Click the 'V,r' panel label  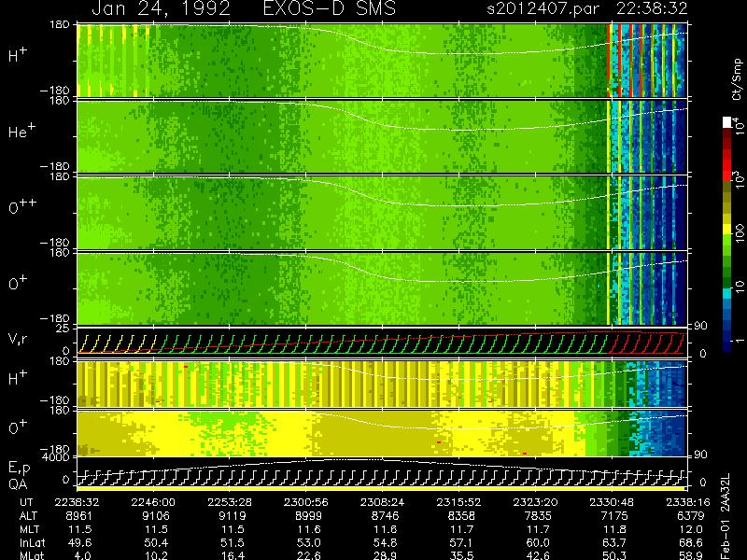18,339
